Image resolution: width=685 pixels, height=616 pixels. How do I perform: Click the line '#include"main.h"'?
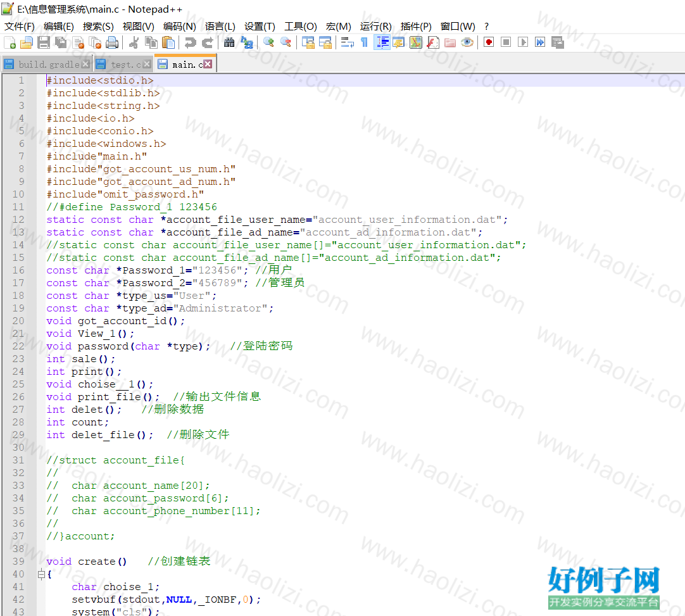97,156
